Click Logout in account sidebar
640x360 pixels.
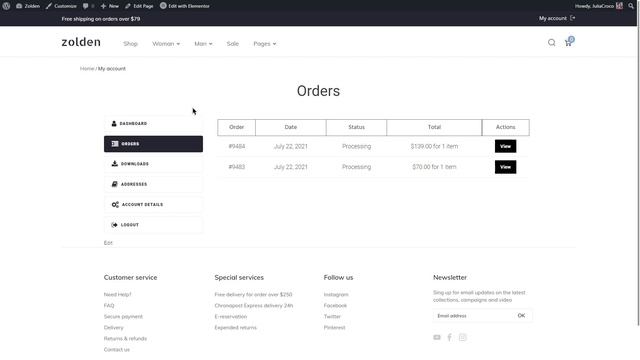153,225
